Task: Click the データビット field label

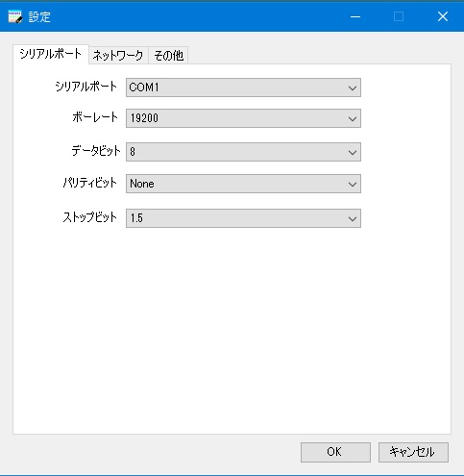Action: click(x=96, y=151)
